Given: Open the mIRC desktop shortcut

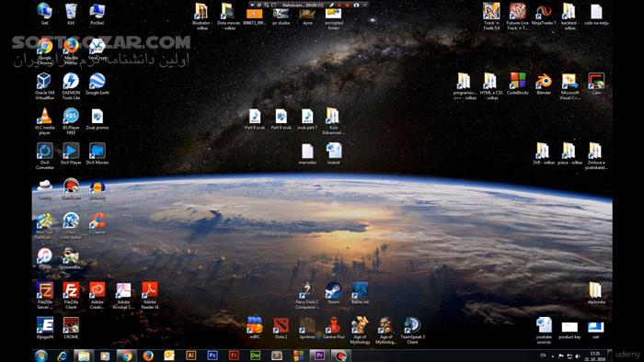Looking at the screenshot, I should (x=255, y=328).
